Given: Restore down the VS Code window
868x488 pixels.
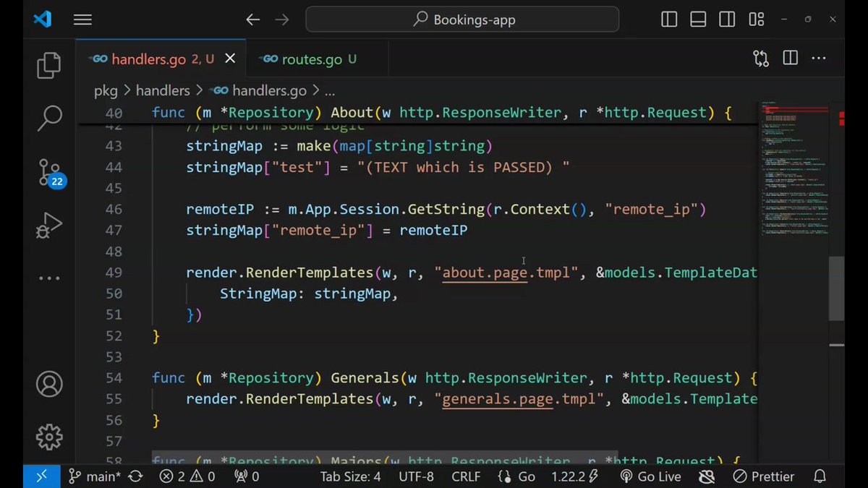Looking at the screenshot, I should tap(809, 20).
